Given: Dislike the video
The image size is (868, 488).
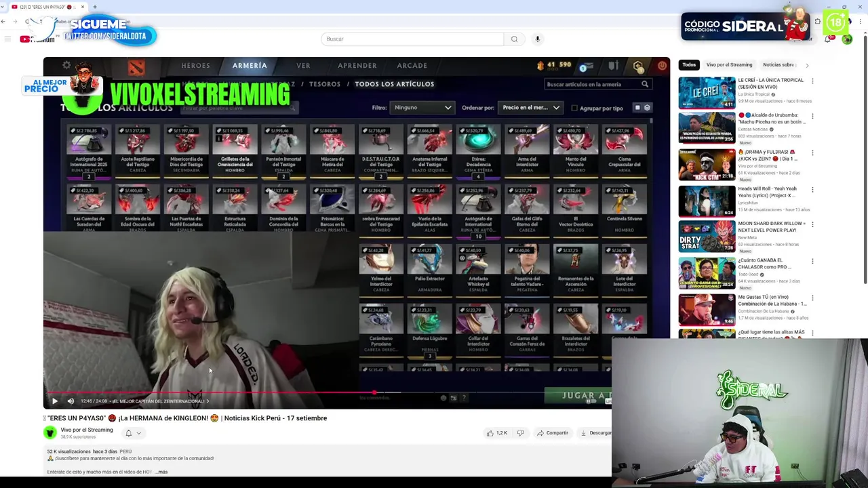Looking at the screenshot, I should click(521, 432).
